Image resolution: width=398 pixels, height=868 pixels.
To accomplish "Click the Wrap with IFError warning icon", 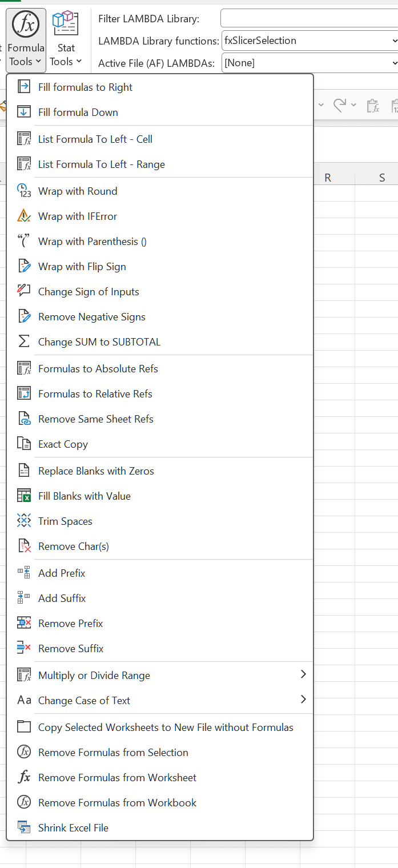I will pyautogui.click(x=24, y=216).
